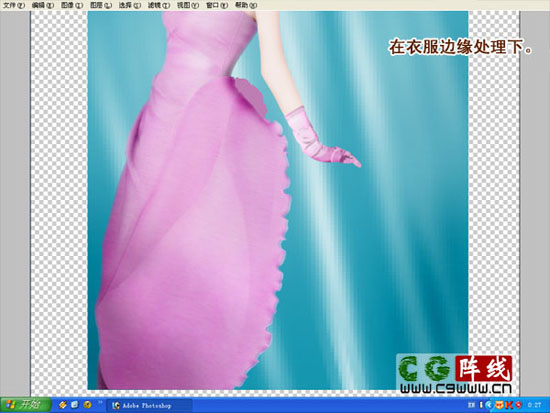
Task: Click the pink glove on the canvas
Action: coord(317,139)
